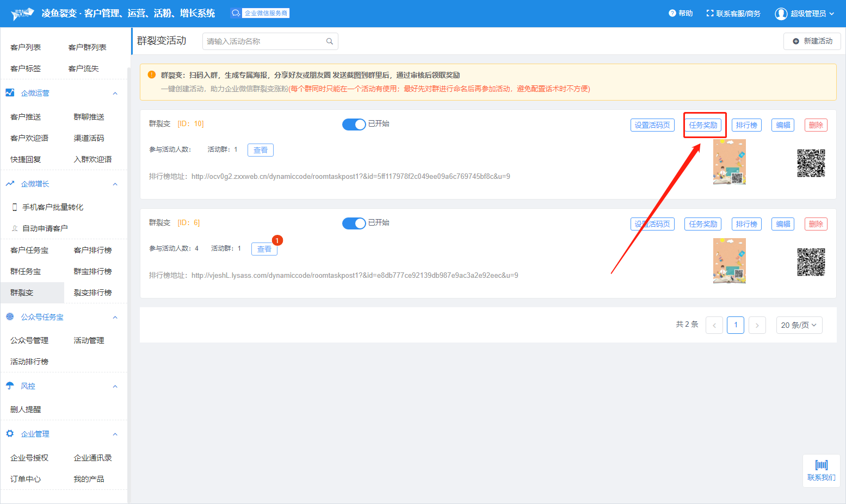Open QR code for activity ID 6
Viewport: 846px width, 504px height.
tap(811, 262)
